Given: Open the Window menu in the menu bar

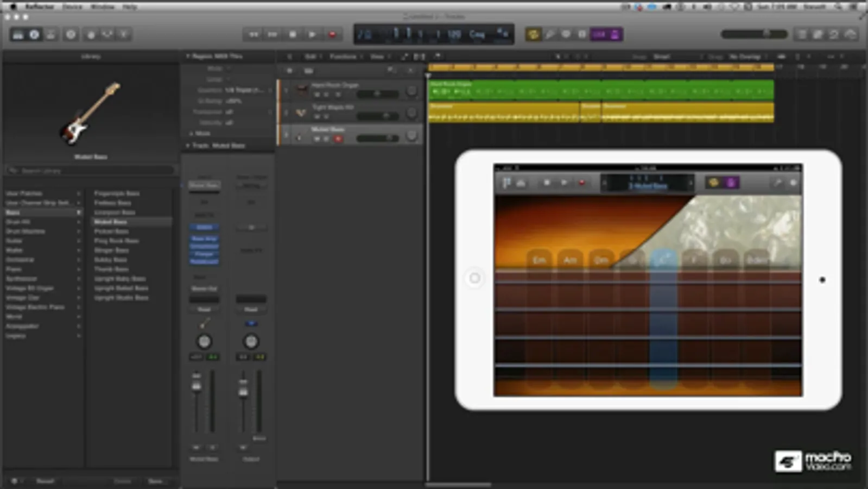Looking at the screenshot, I should tap(102, 7).
